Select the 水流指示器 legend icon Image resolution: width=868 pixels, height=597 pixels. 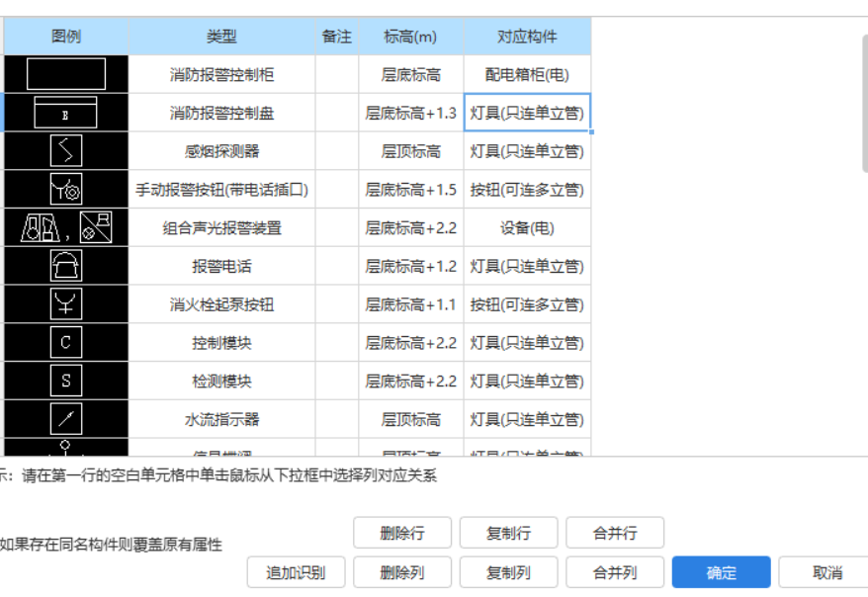[x=66, y=419]
